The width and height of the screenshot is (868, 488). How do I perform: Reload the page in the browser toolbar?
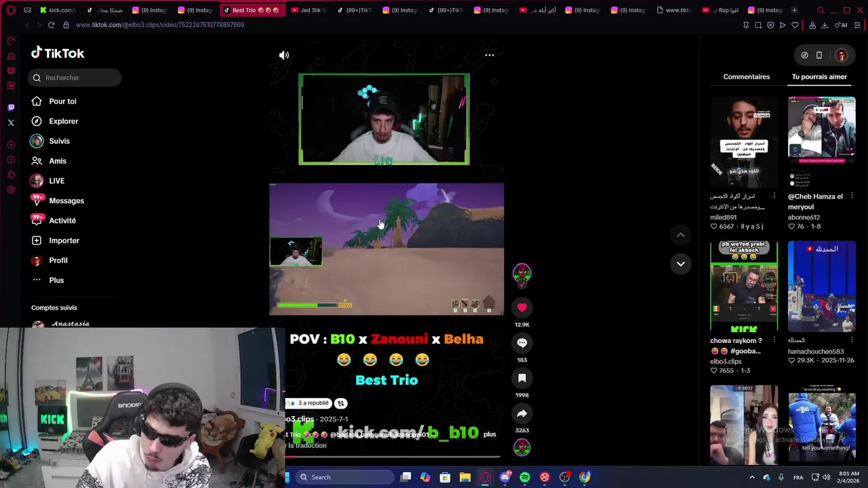point(51,25)
